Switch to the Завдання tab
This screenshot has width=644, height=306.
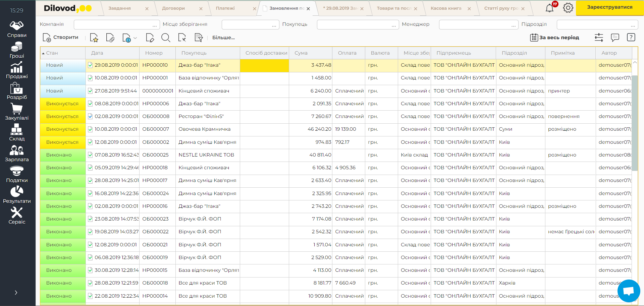click(120, 8)
